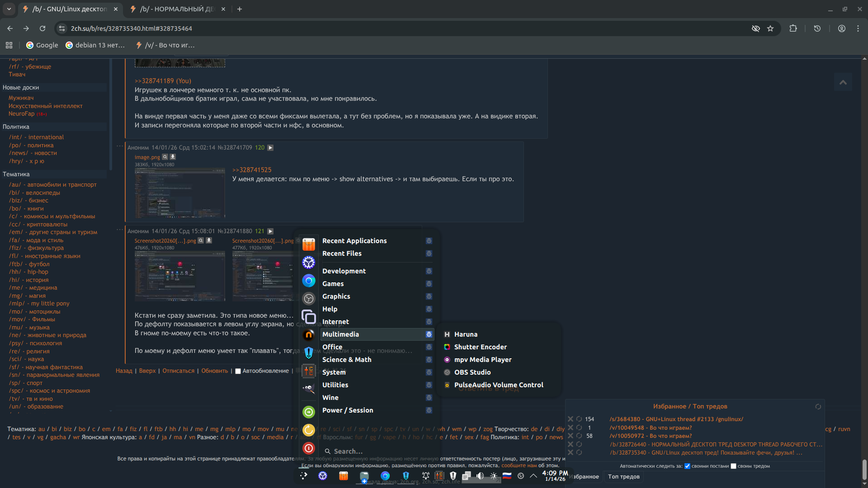Screen dimensions: 868x488
Task: Open mpv Media Player menu entry
Action: 482,360
